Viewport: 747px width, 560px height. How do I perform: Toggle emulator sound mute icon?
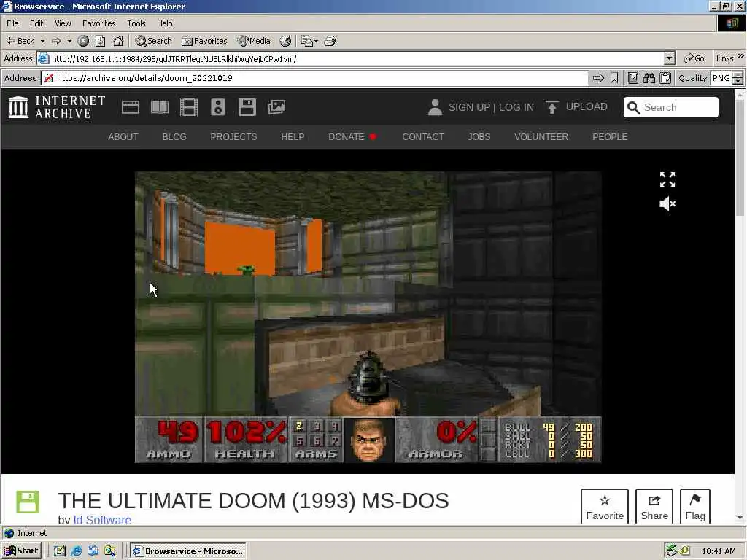(x=667, y=204)
